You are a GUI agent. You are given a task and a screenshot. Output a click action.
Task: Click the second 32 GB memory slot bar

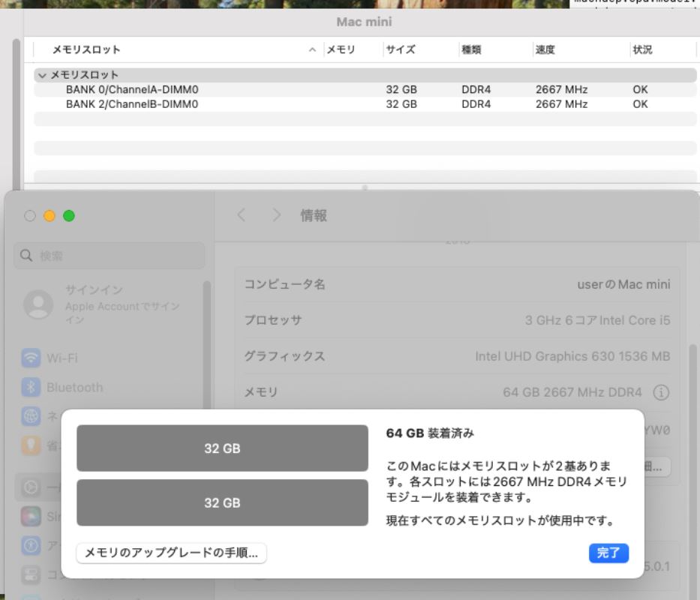click(x=222, y=502)
